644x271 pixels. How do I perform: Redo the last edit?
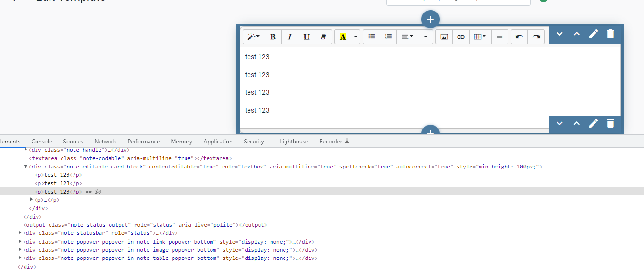[536, 37]
